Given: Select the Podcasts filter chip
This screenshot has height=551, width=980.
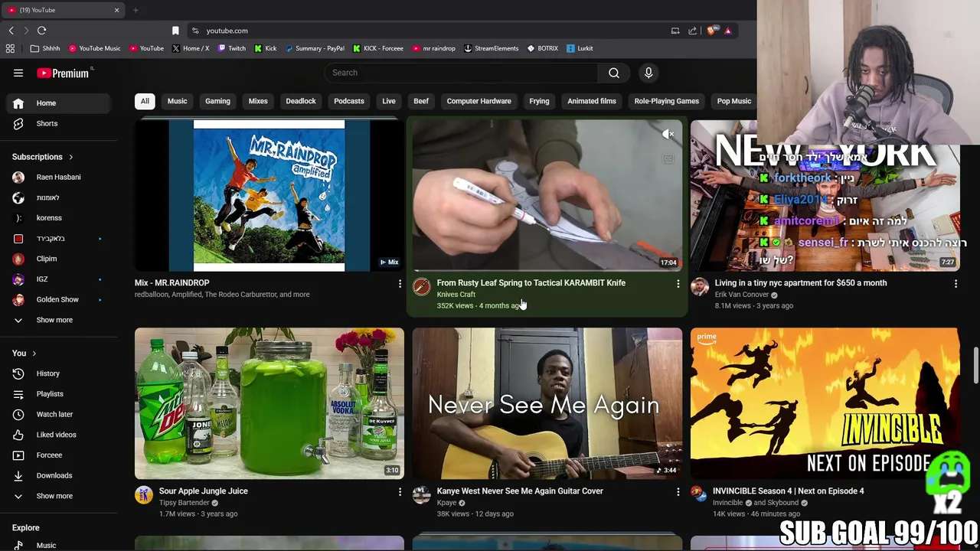Looking at the screenshot, I should coord(349,101).
